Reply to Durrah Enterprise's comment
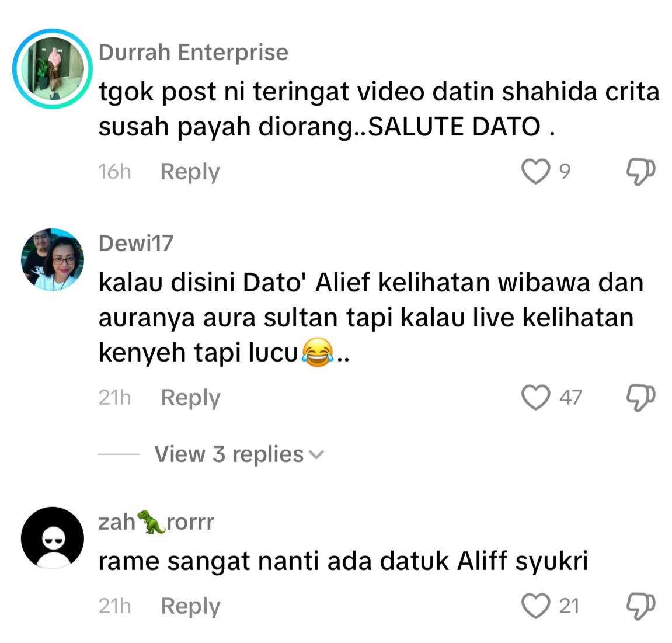 [x=190, y=172]
